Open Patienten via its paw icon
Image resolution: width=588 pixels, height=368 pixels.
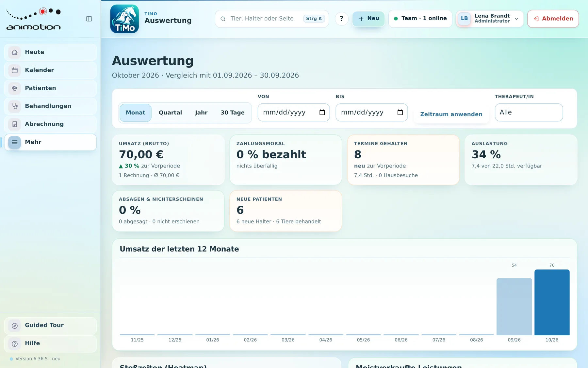pos(15,88)
